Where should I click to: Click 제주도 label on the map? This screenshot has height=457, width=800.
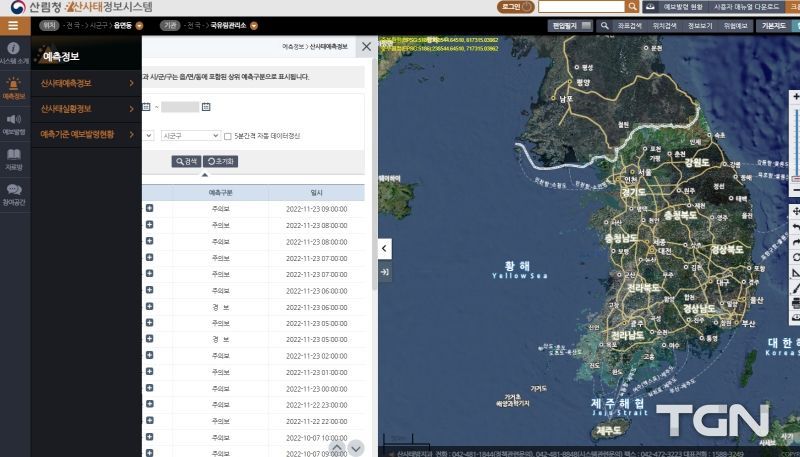(608, 430)
